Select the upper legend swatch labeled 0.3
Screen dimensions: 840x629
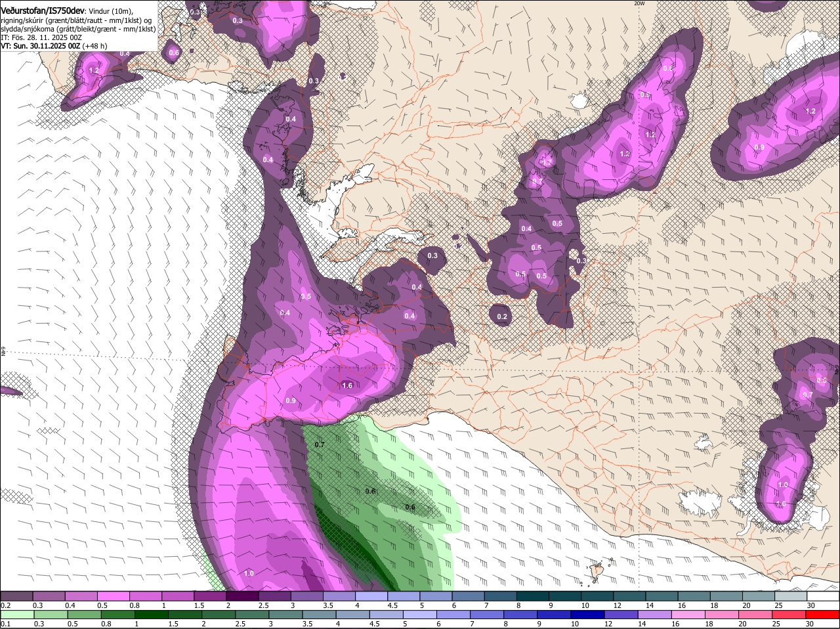tap(49, 596)
